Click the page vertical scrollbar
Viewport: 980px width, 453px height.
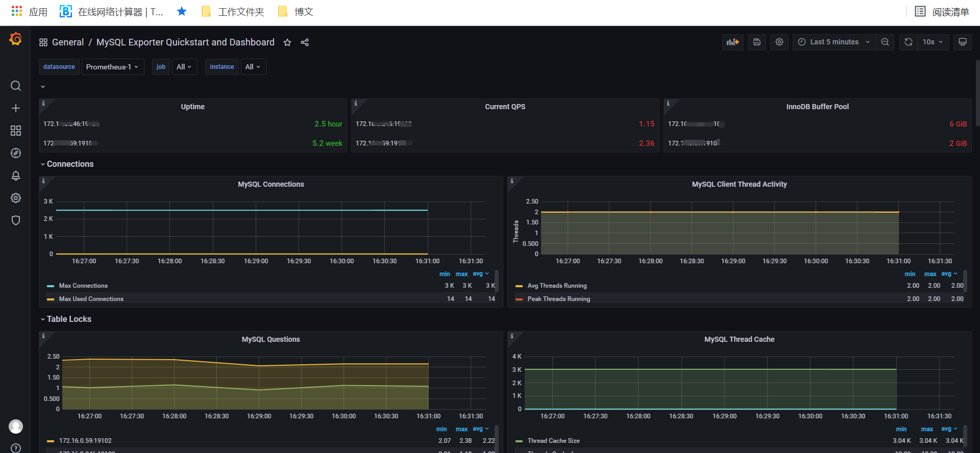point(977,93)
